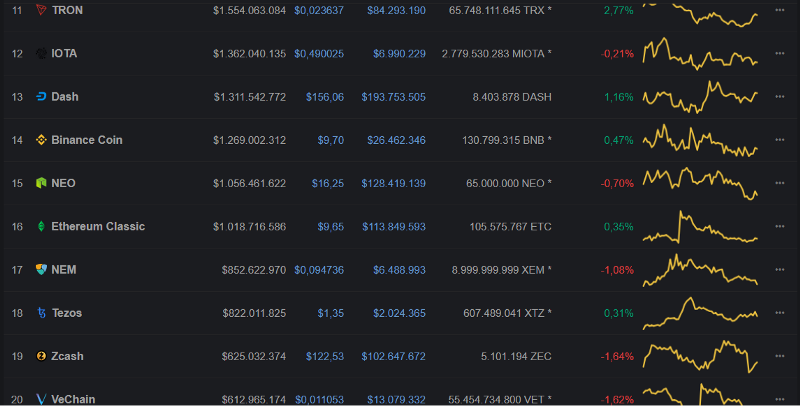This screenshot has height=406, width=800.
Task: Click NEO price $16,25
Action: (328, 183)
